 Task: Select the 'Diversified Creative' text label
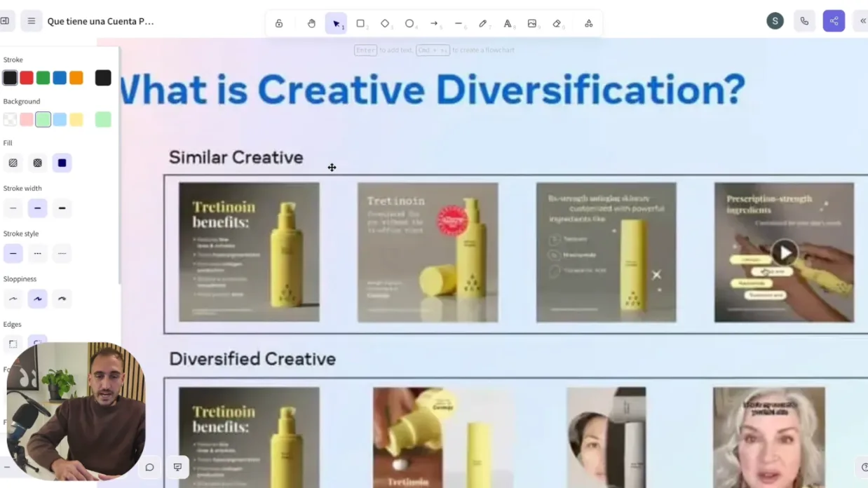click(x=252, y=359)
